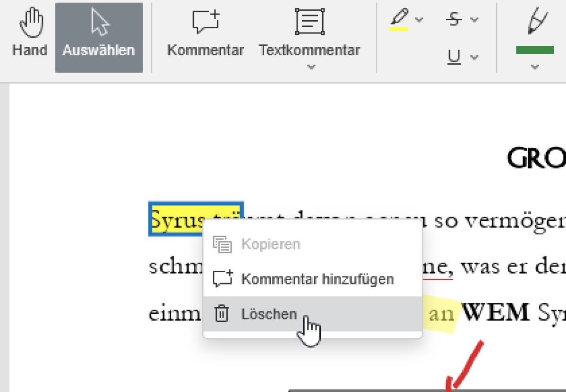Select Kommentar hinzufügen from context menu
The image size is (566, 392).
(317, 279)
